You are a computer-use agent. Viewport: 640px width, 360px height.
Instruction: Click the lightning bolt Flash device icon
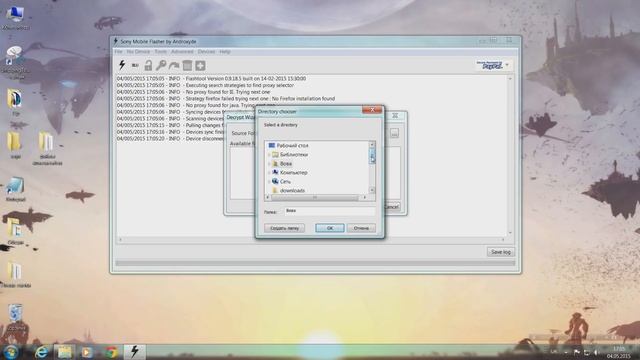pyautogui.click(x=122, y=65)
